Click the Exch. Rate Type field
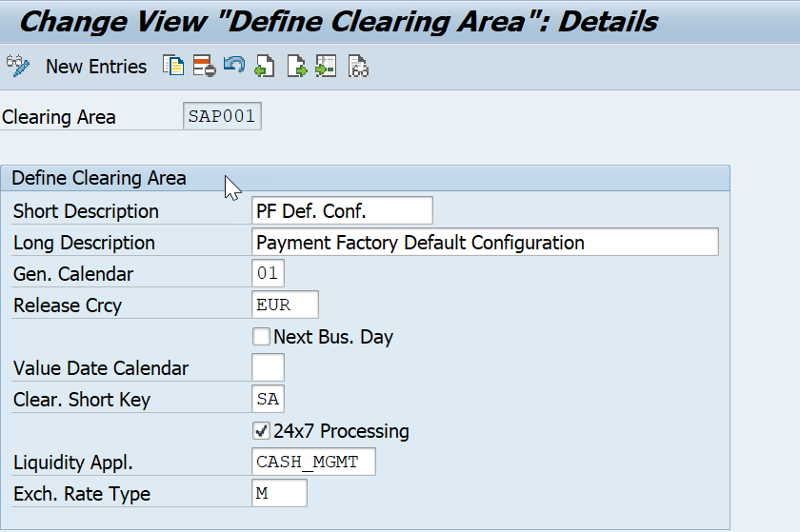800x532 pixels. point(280,493)
